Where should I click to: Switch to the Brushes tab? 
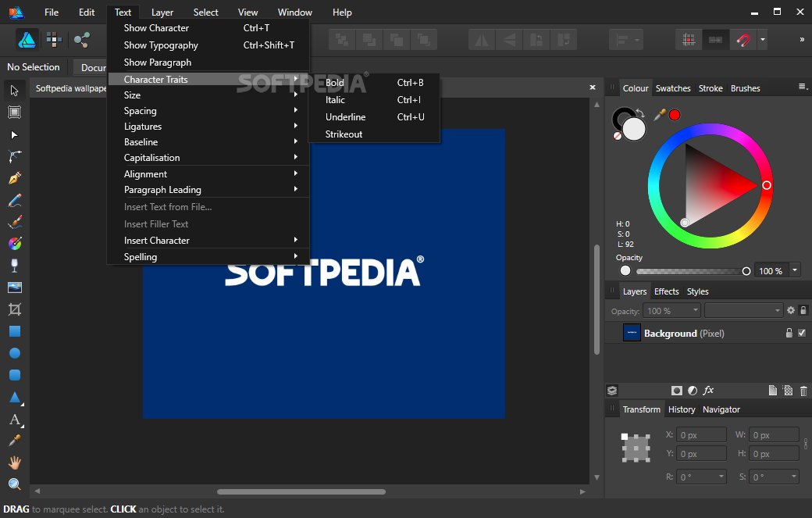tap(745, 88)
